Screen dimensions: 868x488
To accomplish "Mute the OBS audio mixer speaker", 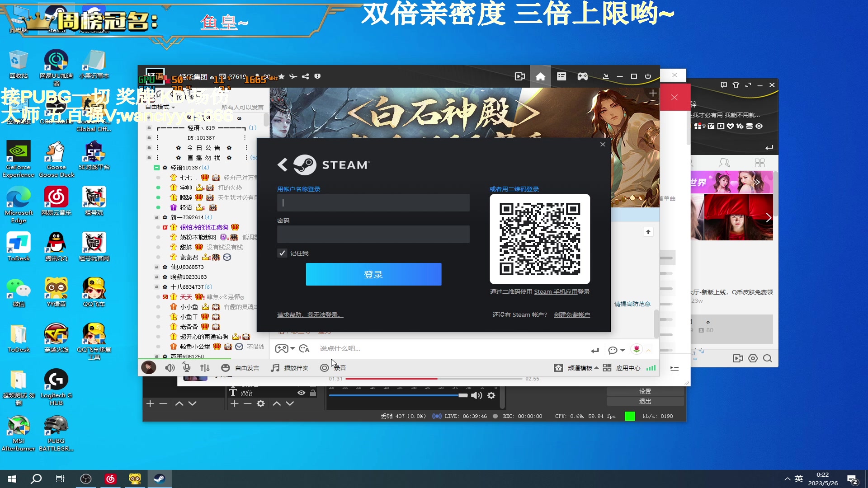I will tap(476, 395).
